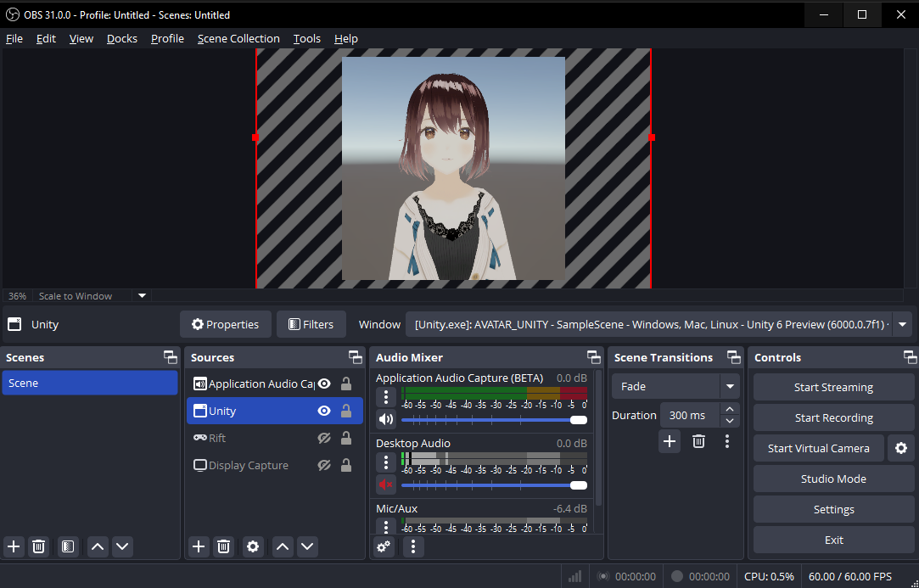Image resolution: width=919 pixels, height=588 pixels.
Task: Decrease transition duration stepper down
Action: click(730, 421)
